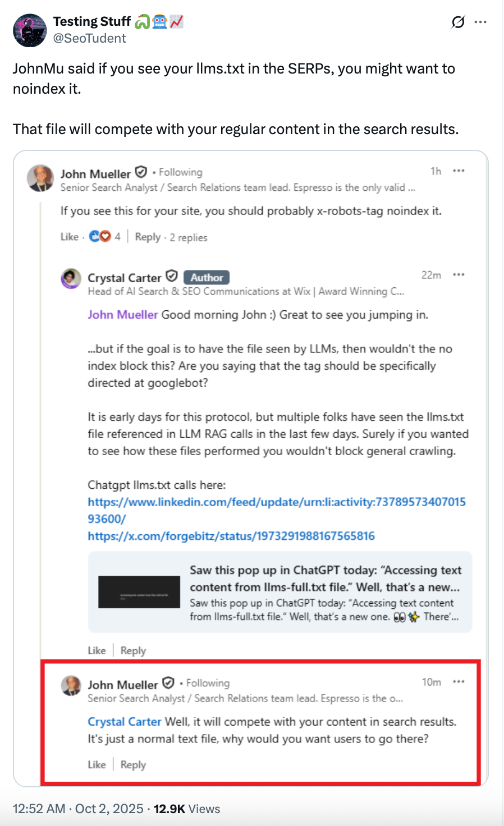Click the ChatGPT llms-full.txt preview thumbnail

click(139, 592)
